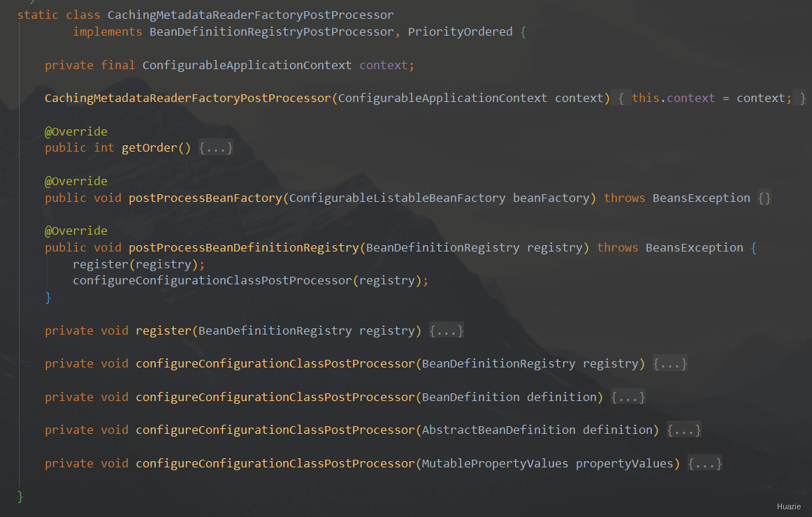Click the PriorityOrdered interface name
This screenshot has height=517, width=812.
click(460, 32)
